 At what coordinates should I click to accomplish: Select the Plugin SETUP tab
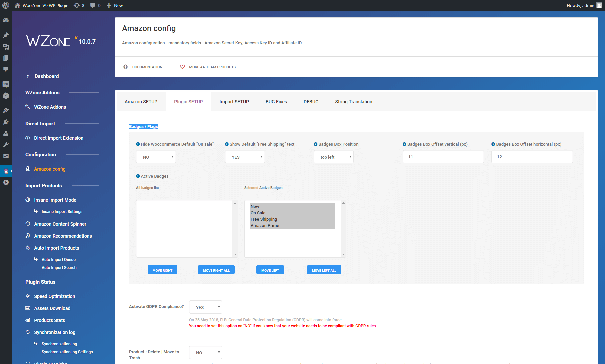188,102
